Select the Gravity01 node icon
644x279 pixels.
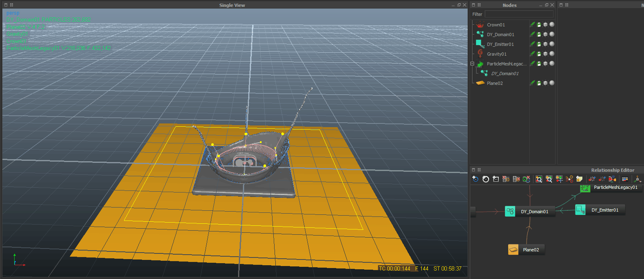pyautogui.click(x=480, y=54)
